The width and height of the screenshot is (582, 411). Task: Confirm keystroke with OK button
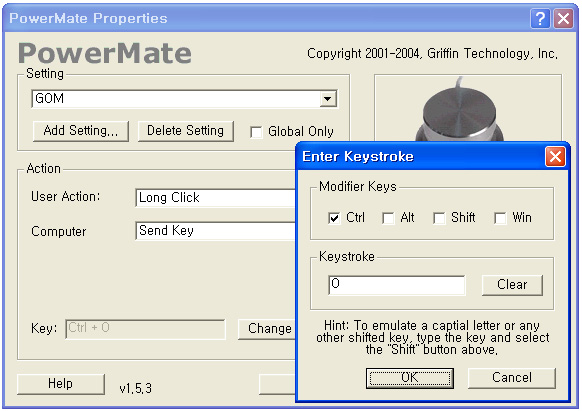point(410,378)
